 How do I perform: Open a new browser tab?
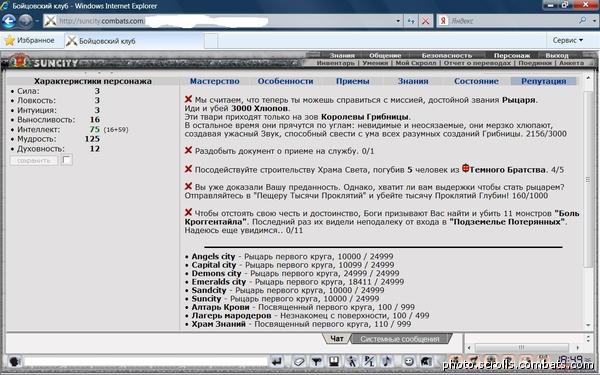coord(211,41)
